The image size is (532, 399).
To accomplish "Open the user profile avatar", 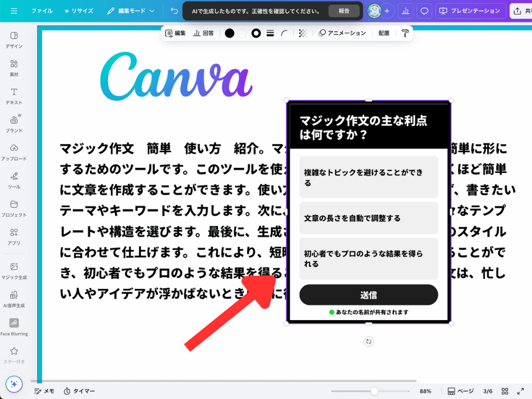I will coord(374,11).
